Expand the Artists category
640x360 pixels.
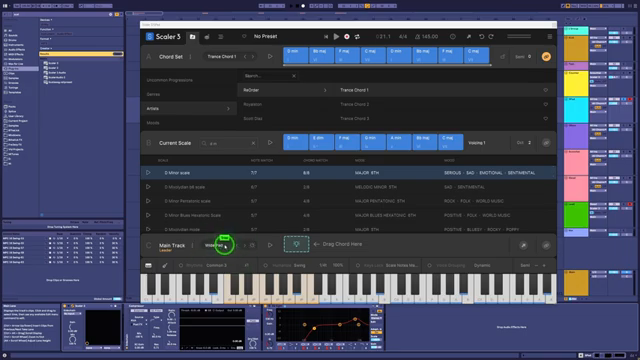[x=189, y=109]
